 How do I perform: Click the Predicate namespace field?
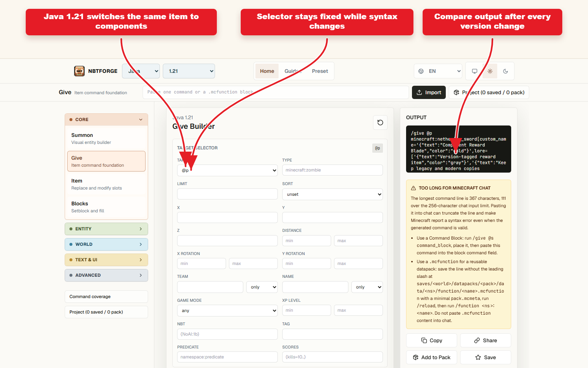[227, 357]
